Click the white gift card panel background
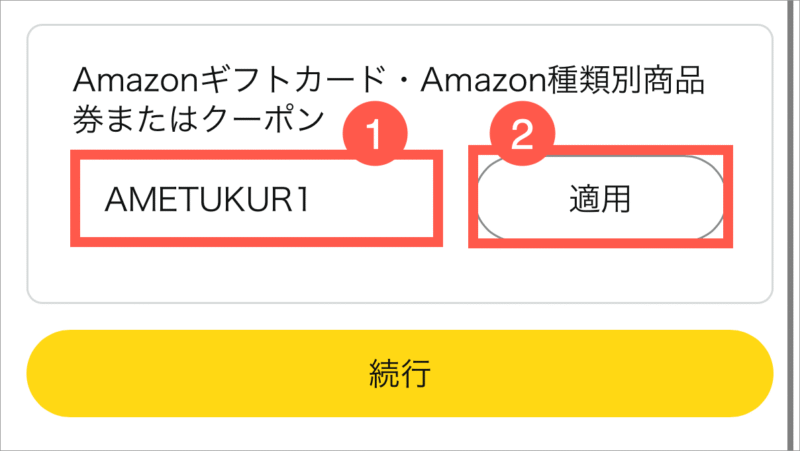 pos(399,275)
